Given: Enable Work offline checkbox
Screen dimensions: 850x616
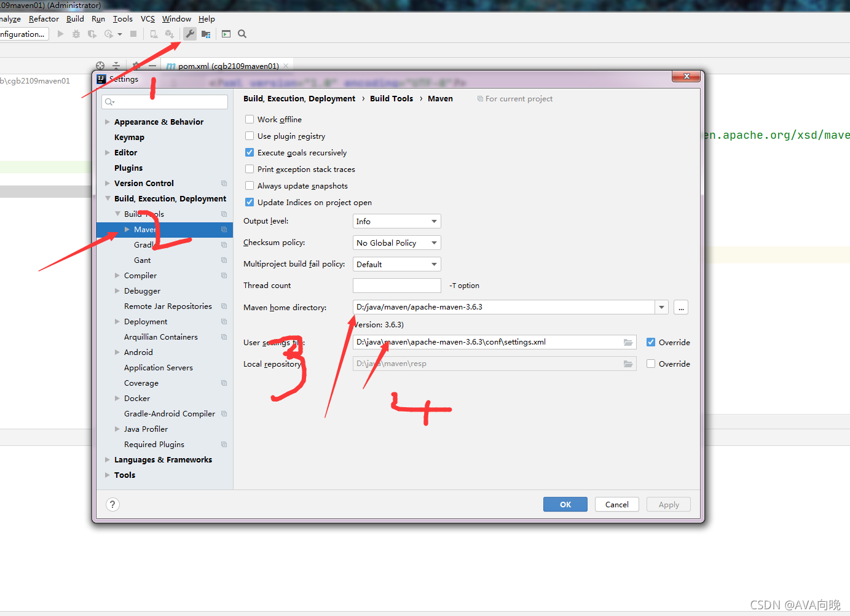Looking at the screenshot, I should 250,119.
